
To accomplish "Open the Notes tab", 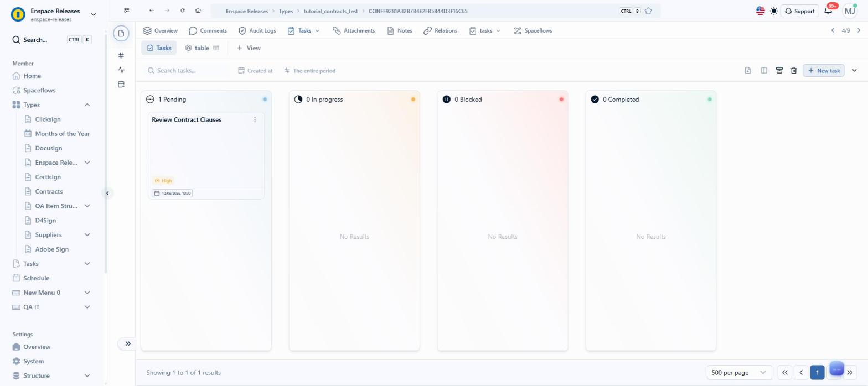I will click(x=399, y=30).
